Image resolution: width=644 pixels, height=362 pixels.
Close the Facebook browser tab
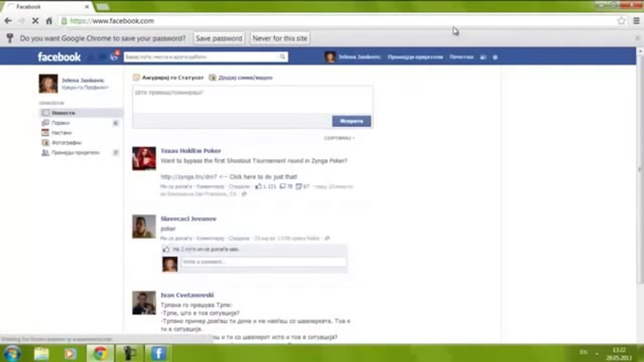87,7
